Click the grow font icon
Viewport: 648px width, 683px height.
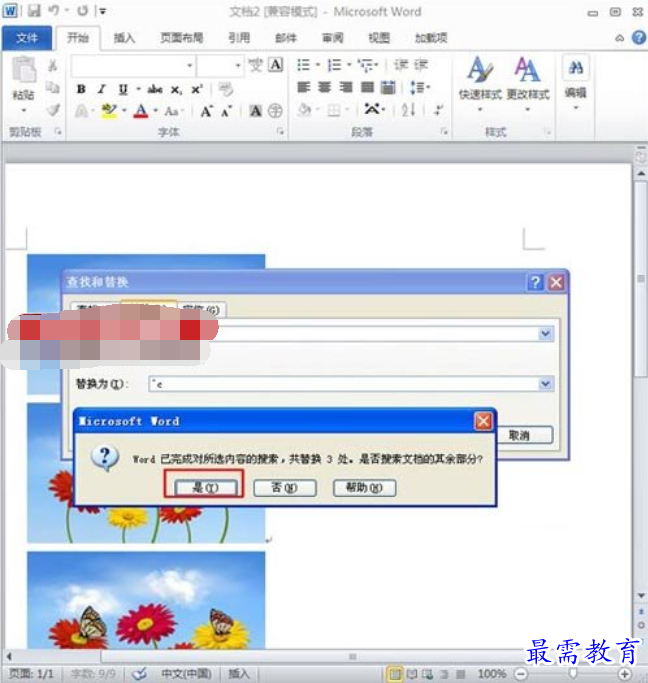[x=206, y=112]
